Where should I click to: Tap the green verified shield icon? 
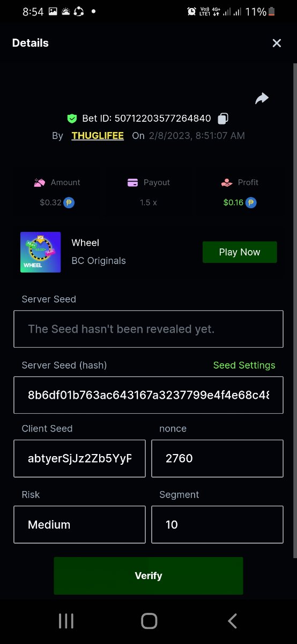72,118
